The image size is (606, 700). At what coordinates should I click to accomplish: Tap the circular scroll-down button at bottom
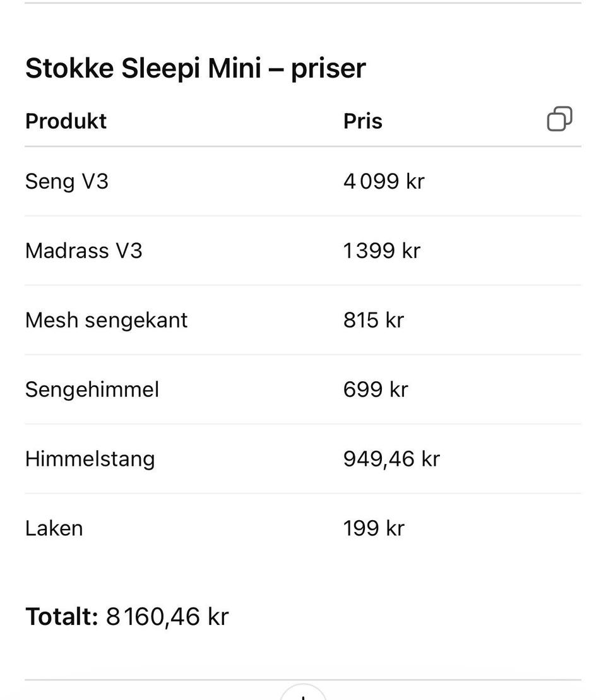point(303,694)
